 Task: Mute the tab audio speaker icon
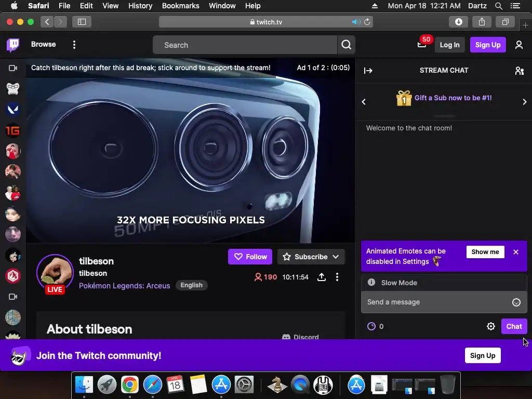coord(356,22)
